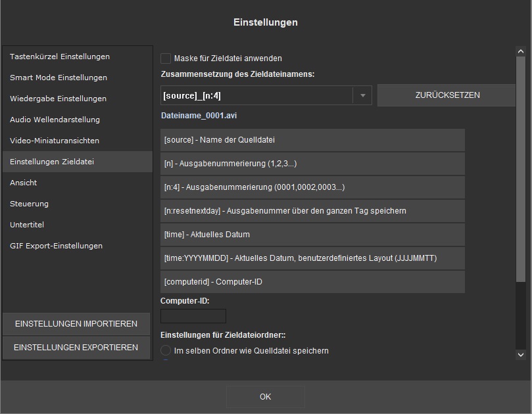Pick the [n:resetnextday] Ausgabenummer token

312,211
